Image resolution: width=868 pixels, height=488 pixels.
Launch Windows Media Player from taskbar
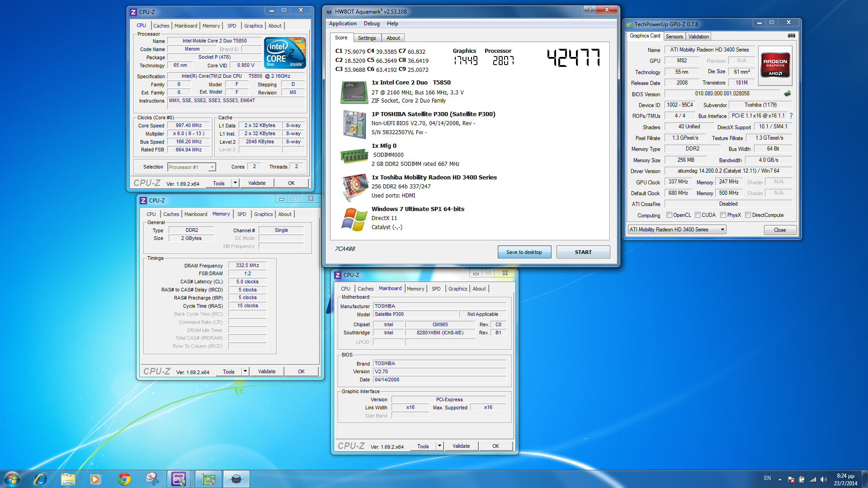coord(95,479)
